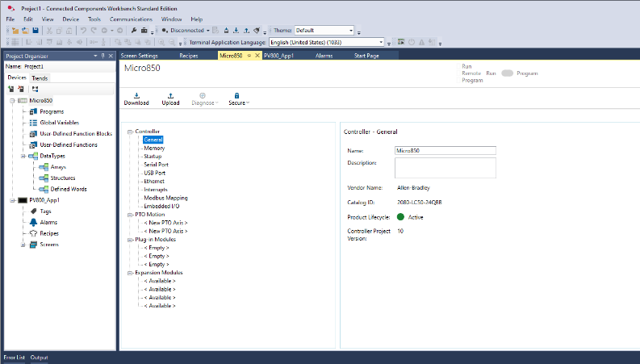Click the add device icon in Project Organizer
Image resolution: width=640 pixels, height=364 pixels.
coord(11,89)
